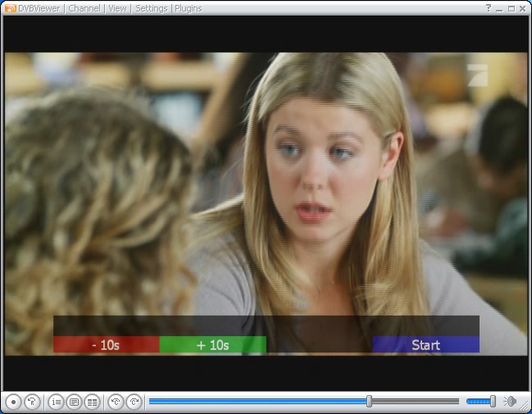Click the next channel clockwise arrow button
Screen dimensions: 532x414
(x=134, y=403)
